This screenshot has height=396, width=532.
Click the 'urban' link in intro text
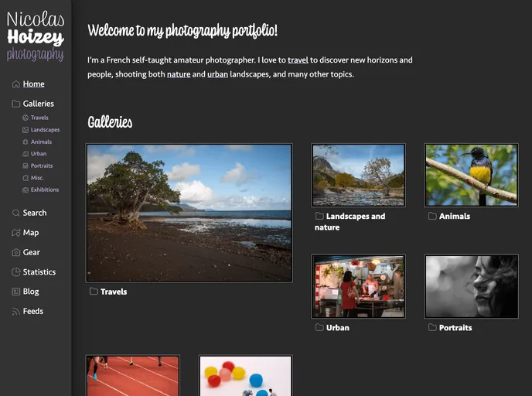pos(217,74)
